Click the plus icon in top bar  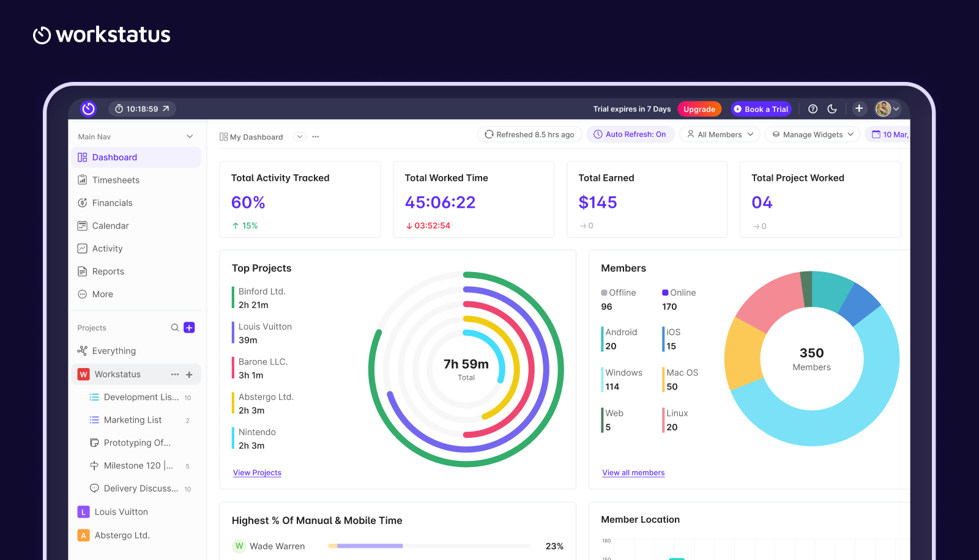tap(859, 108)
